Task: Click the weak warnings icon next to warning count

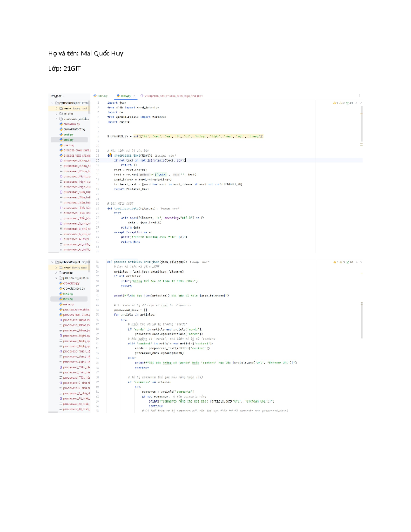Action: (x=341, y=103)
